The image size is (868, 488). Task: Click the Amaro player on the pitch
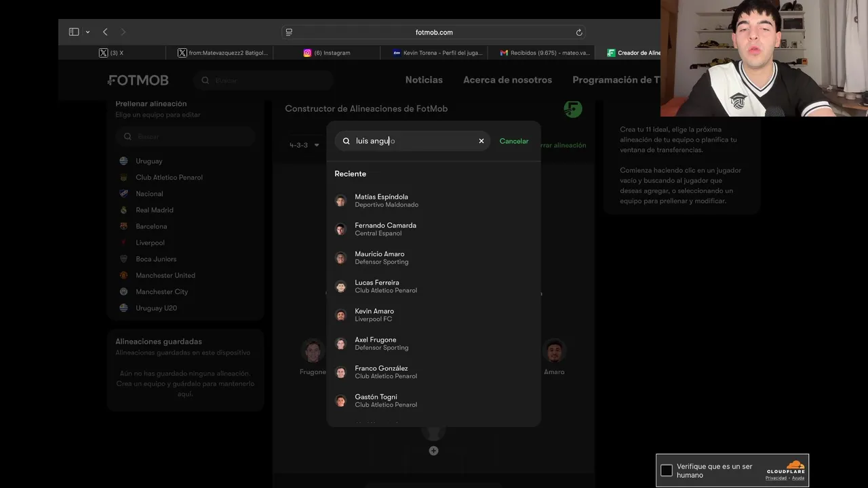point(554,357)
